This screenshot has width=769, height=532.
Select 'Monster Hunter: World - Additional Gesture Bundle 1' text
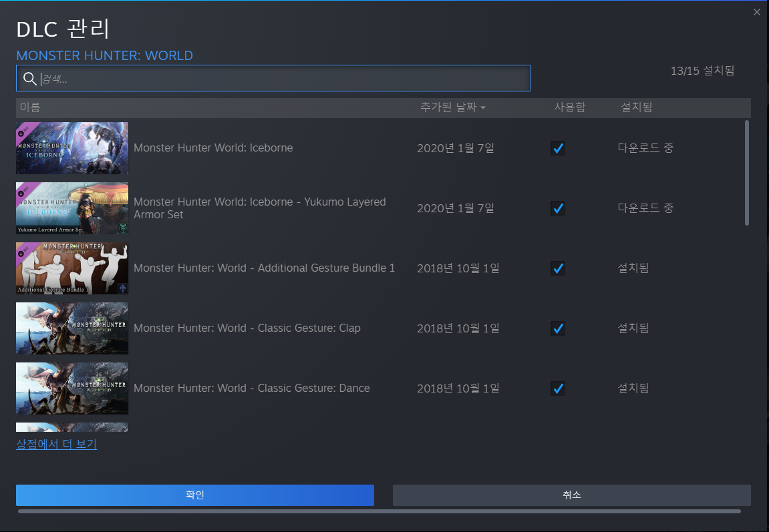click(x=264, y=268)
